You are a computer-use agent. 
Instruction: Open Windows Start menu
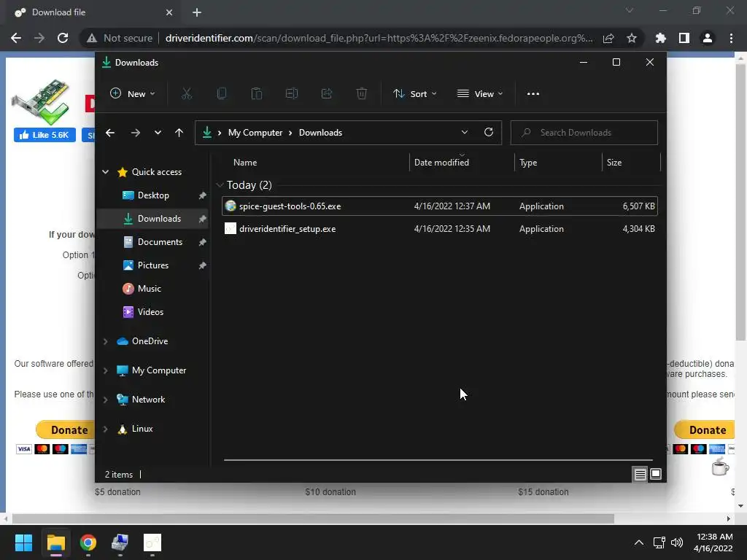click(x=23, y=542)
